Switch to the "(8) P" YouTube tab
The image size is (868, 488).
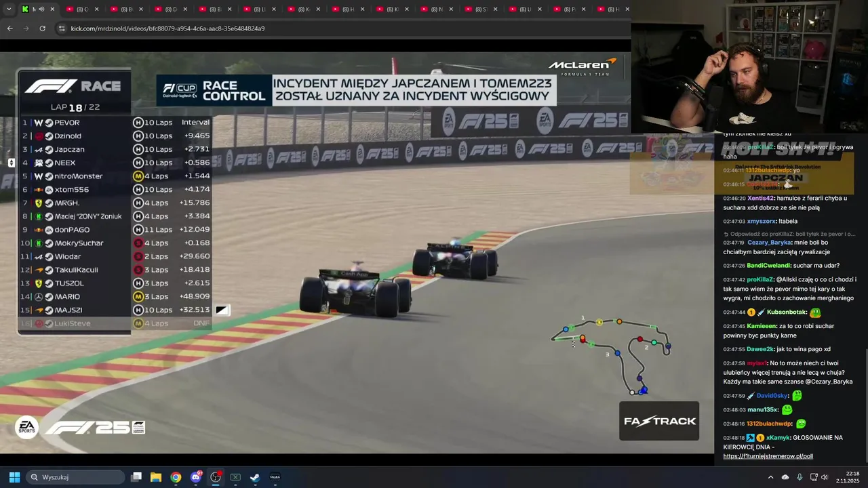coord(568,9)
